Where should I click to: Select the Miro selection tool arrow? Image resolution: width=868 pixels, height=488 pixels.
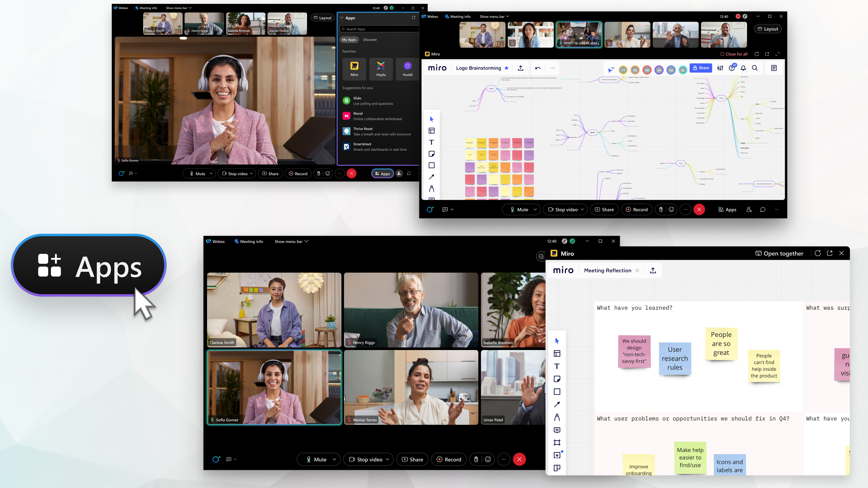pyautogui.click(x=556, y=340)
